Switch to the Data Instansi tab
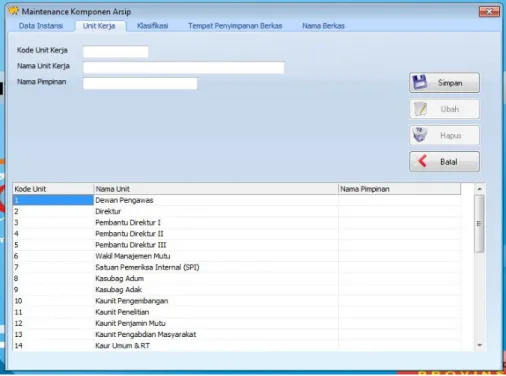 [x=41, y=26]
